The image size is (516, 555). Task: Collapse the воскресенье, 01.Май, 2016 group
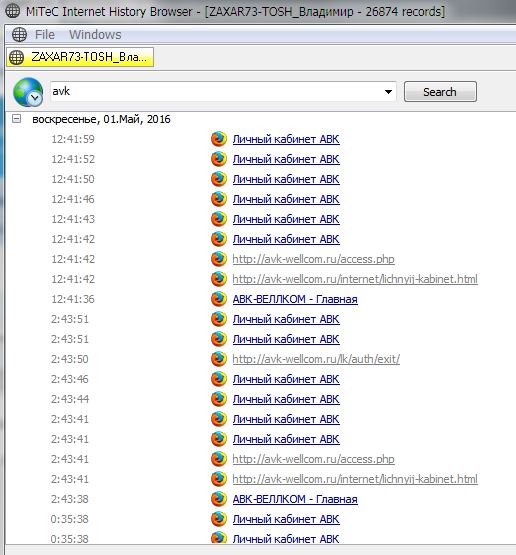tap(16, 119)
